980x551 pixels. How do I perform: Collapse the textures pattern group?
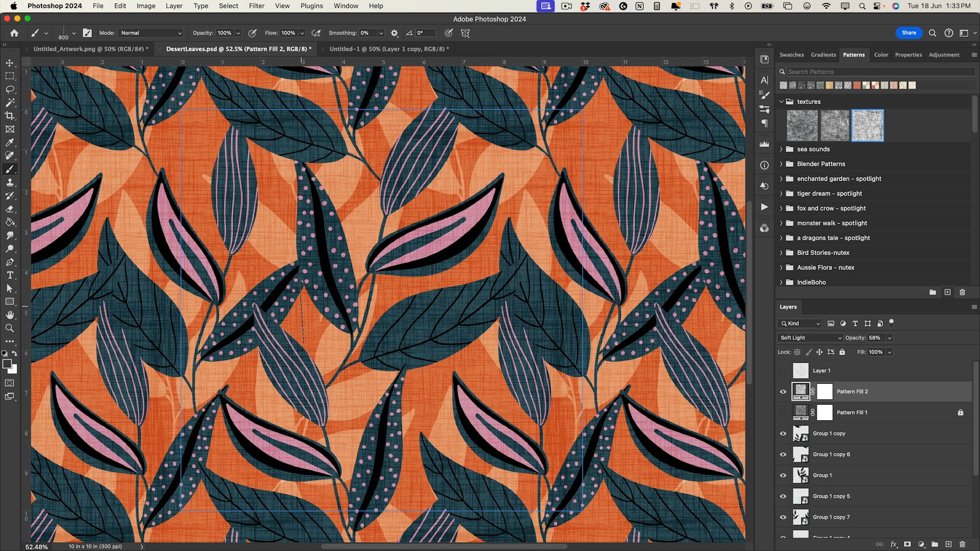pyautogui.click(x=781, y=102)
